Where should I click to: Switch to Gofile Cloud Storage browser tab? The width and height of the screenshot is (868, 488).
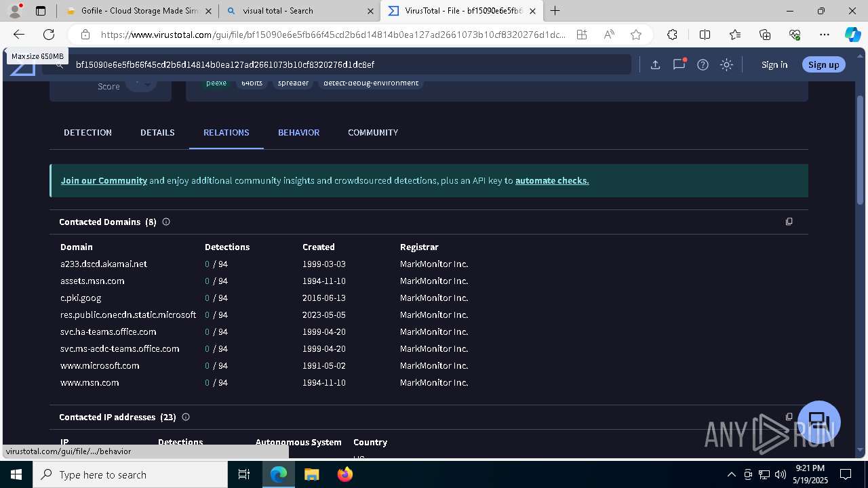138,11
